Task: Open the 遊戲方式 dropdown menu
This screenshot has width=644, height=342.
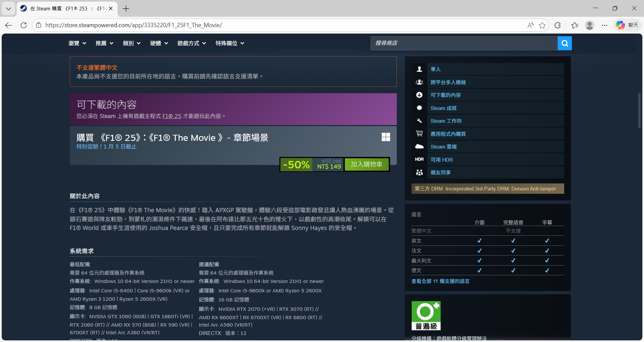Action: coord(192,43)
